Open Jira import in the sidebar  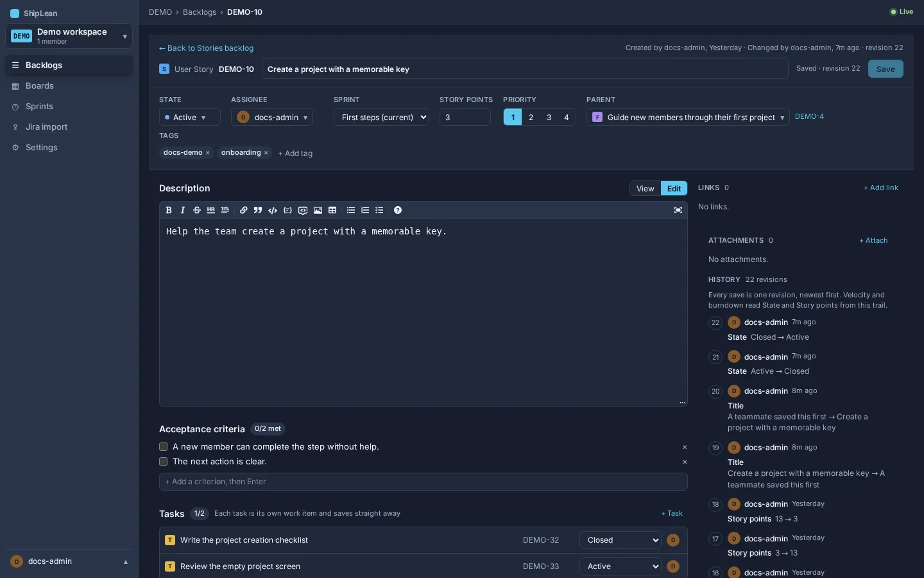pyautogui.click(x=69, y=127)
